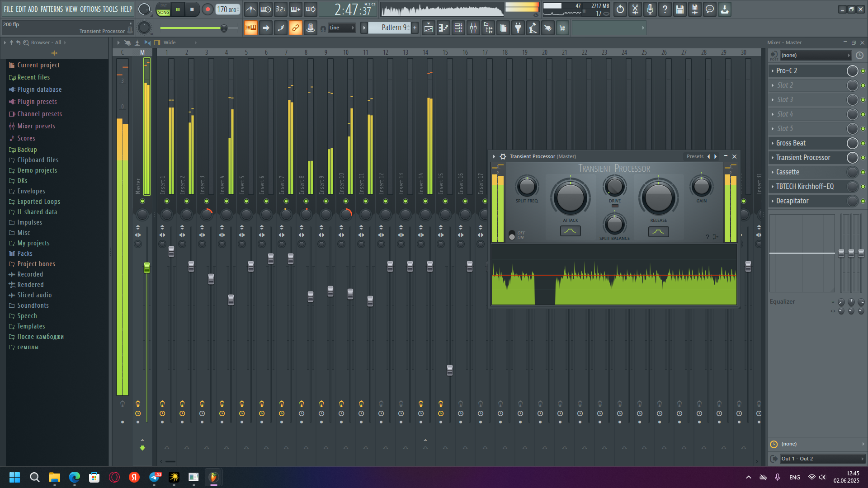Open the TOOLS menu
This screenshot has height=488, width=868.
tap(110, 9)
